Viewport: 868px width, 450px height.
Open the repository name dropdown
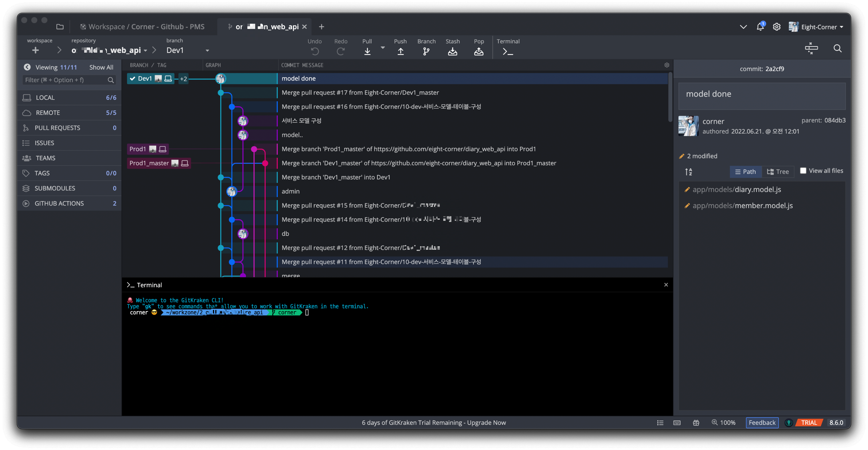pos(146,51)
